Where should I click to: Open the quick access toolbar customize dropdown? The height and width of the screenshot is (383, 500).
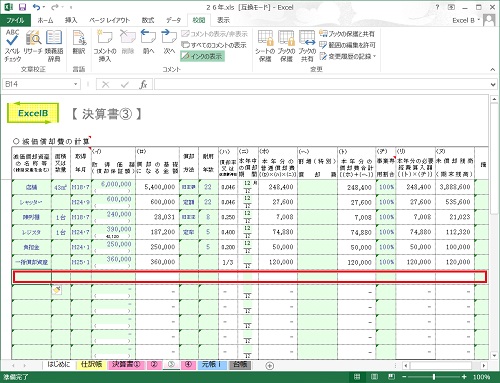pos(71,7)
